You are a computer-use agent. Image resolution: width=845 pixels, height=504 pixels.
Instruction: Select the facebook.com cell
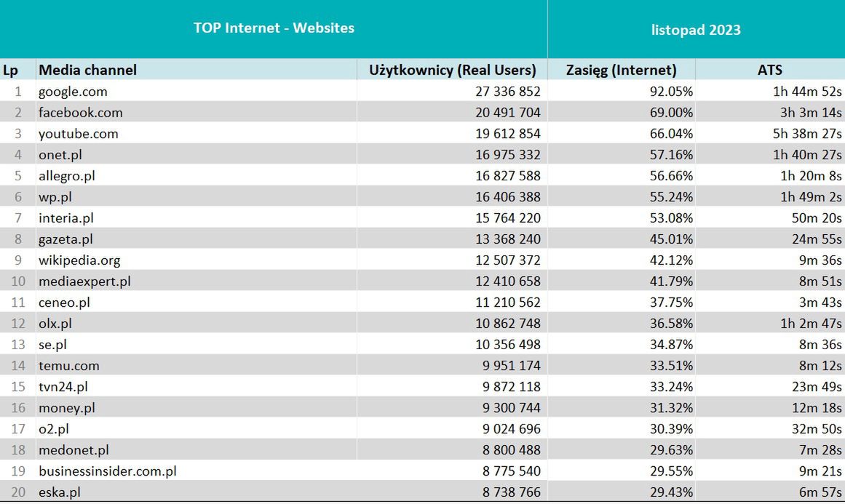[80, 113]
